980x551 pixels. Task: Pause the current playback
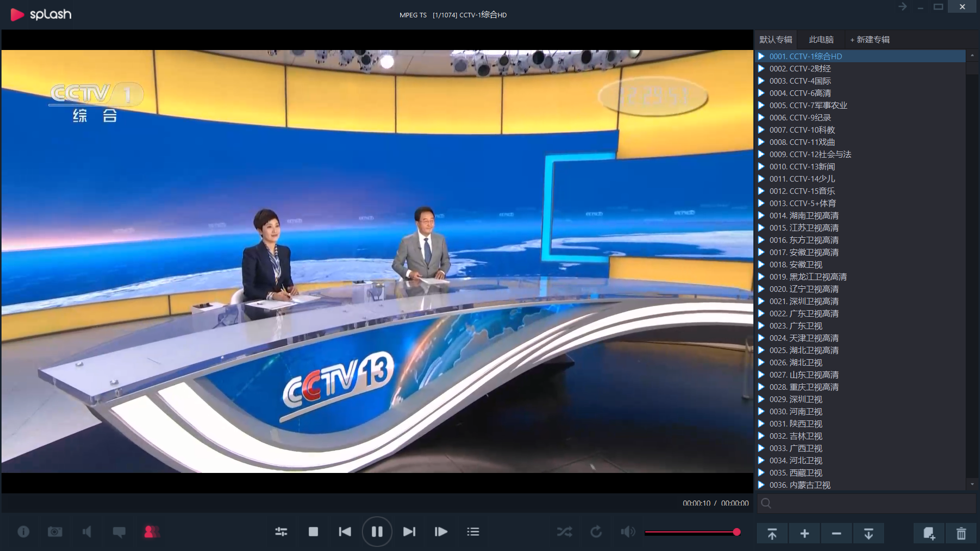pos(377,532)
